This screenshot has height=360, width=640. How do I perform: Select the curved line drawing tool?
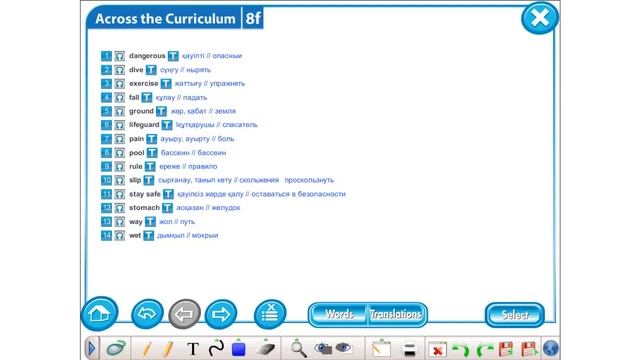pyautogui.click(x=216, y=349)
